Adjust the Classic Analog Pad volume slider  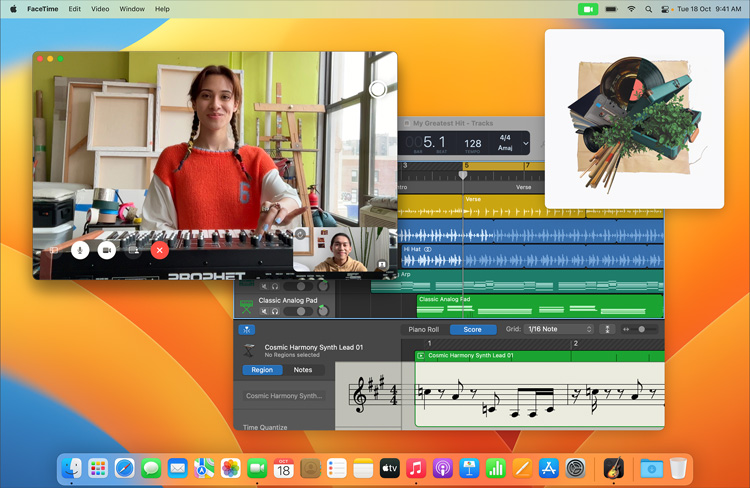coord(299,311)
